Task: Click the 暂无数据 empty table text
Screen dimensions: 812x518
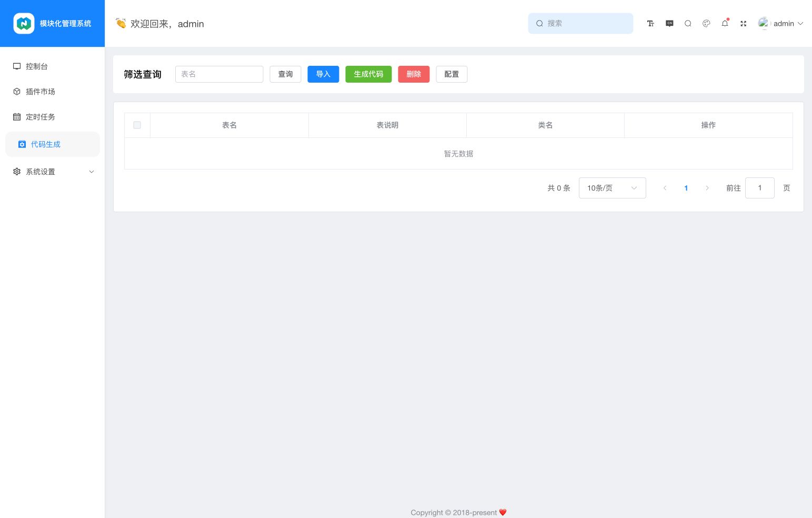Action: point(458,154)
